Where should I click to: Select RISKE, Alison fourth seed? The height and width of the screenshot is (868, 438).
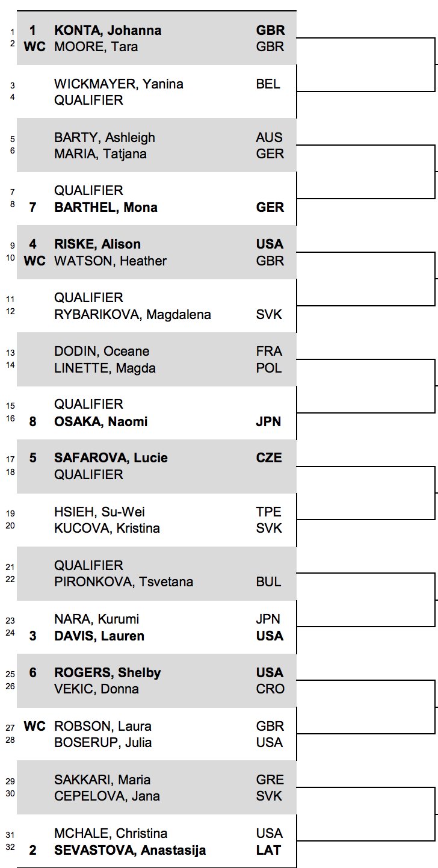(97, 244)
